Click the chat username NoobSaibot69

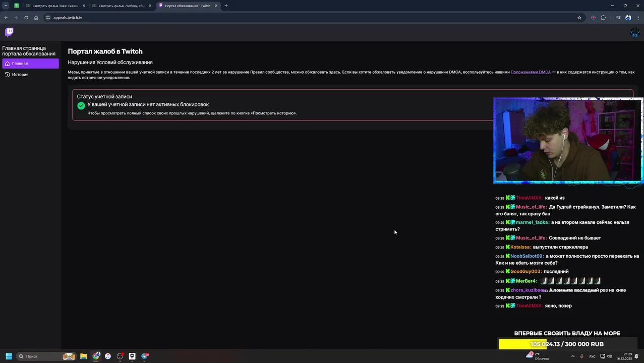tap(526, 256)
